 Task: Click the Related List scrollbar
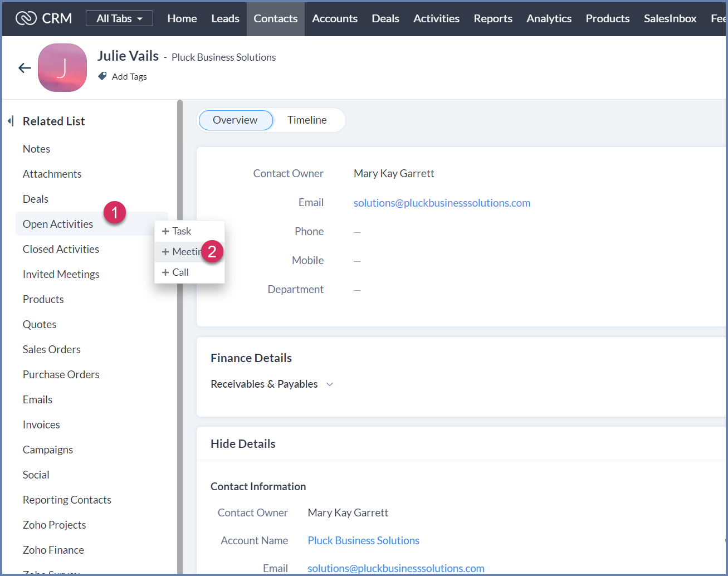coord(180,337)
